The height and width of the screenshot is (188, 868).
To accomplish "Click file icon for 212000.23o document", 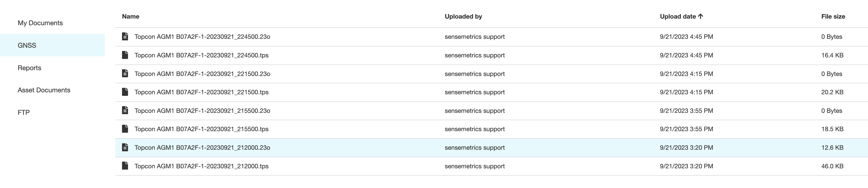I will 125,147.
